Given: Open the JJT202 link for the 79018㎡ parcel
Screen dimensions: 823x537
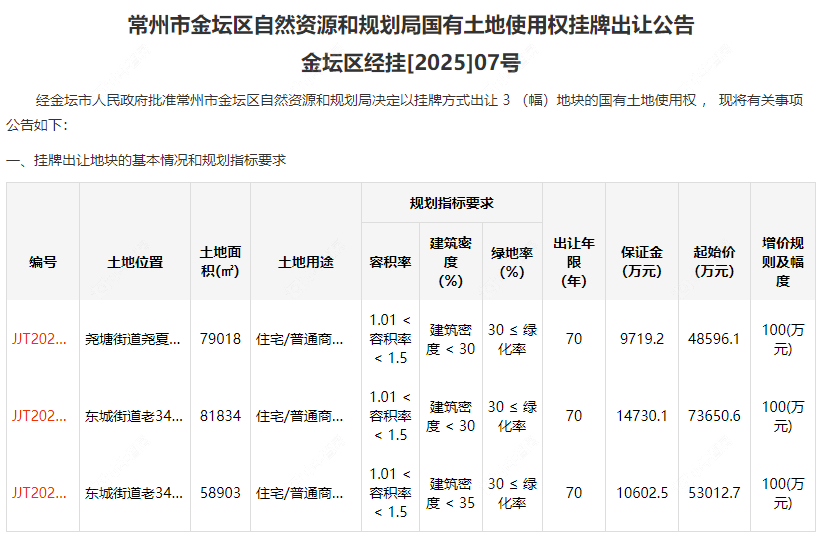Looking at the screenshot, I should pyautogui.click(x=39, y=339).
